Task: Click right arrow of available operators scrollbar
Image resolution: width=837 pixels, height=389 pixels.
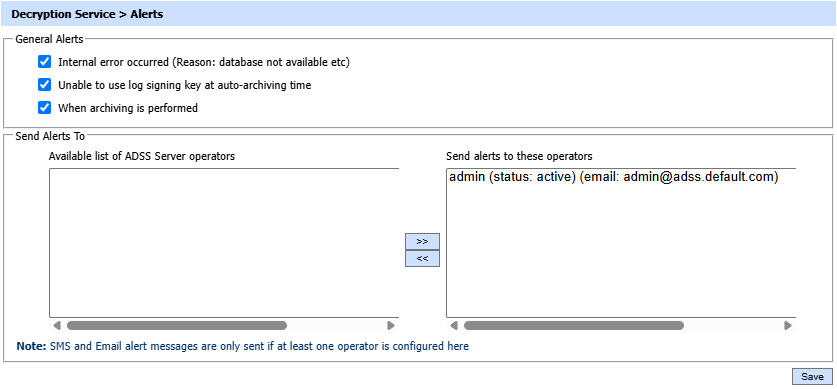Action: (x=391, y=326)
